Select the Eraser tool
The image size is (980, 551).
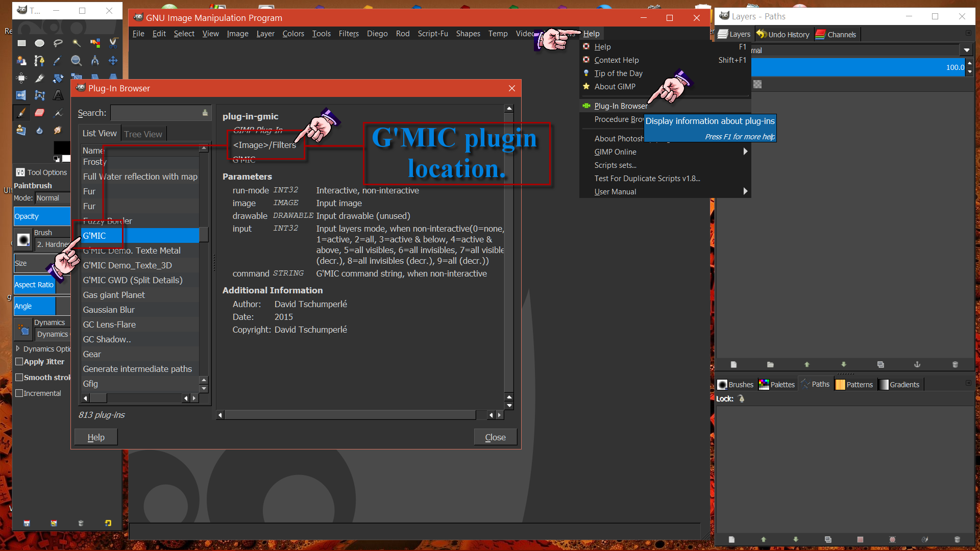pos(40,113)
